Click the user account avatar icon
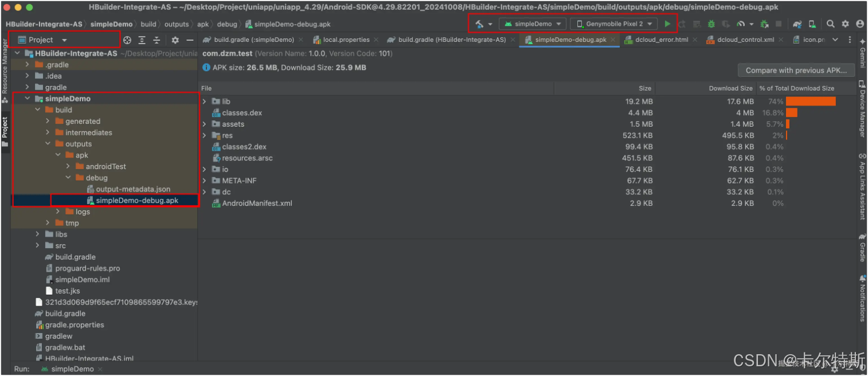This screenshot has width=868, height=376. [x=859, y=24]
